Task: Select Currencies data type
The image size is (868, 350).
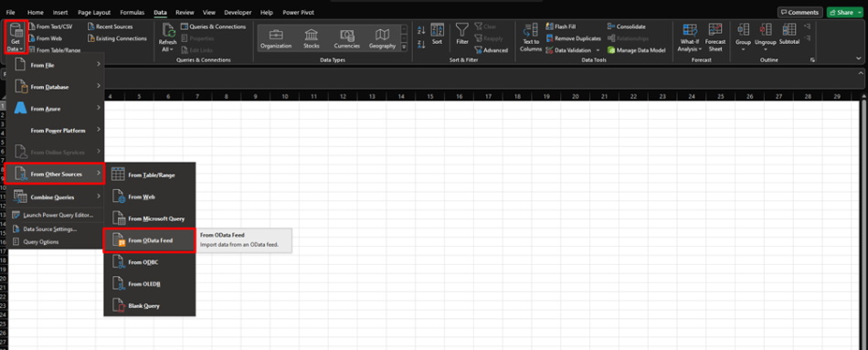Action: (347, 38)
